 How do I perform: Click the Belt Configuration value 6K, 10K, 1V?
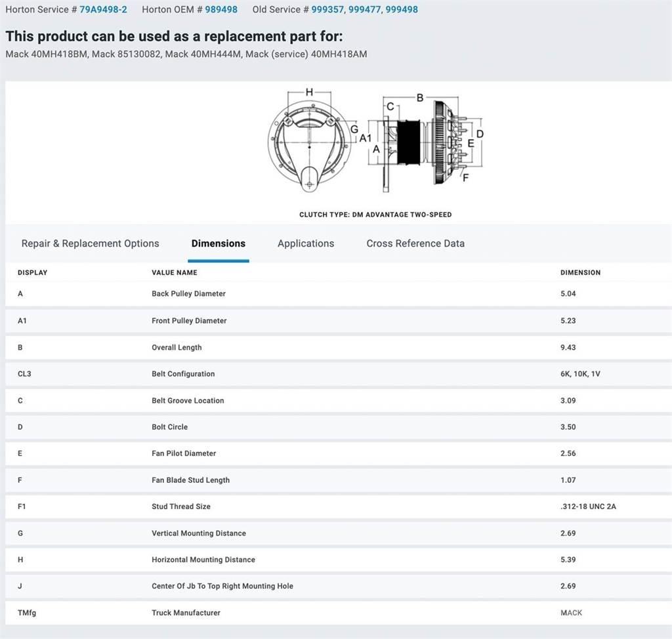click(580, 374)
